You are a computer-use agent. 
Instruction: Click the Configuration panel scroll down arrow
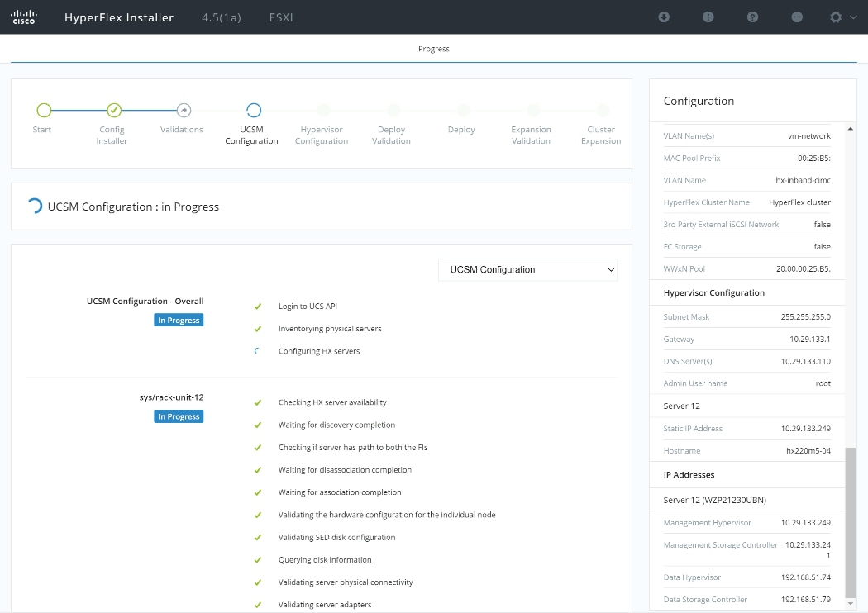851,604
